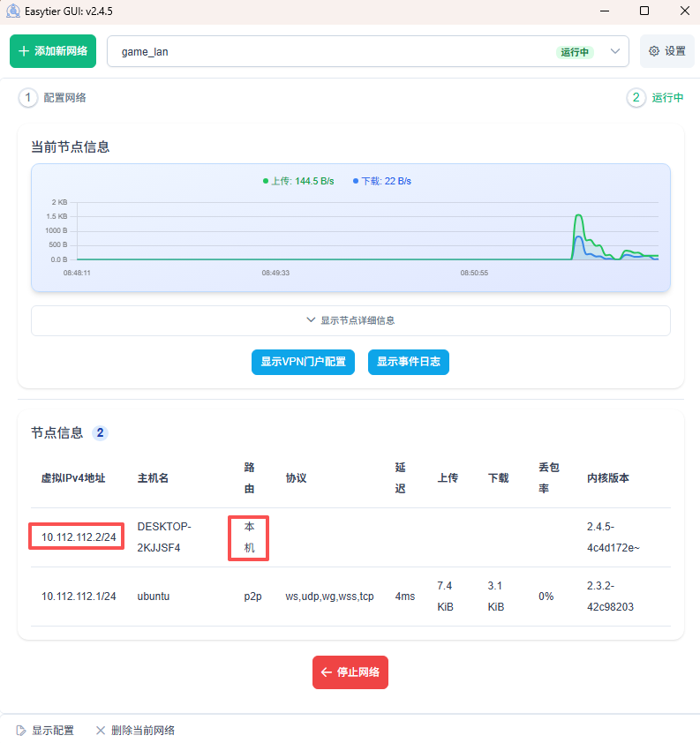The width and height of the screenshot is (700, 743).
Task: Minimize the Easytier GUI window
Action: (605, 11)
